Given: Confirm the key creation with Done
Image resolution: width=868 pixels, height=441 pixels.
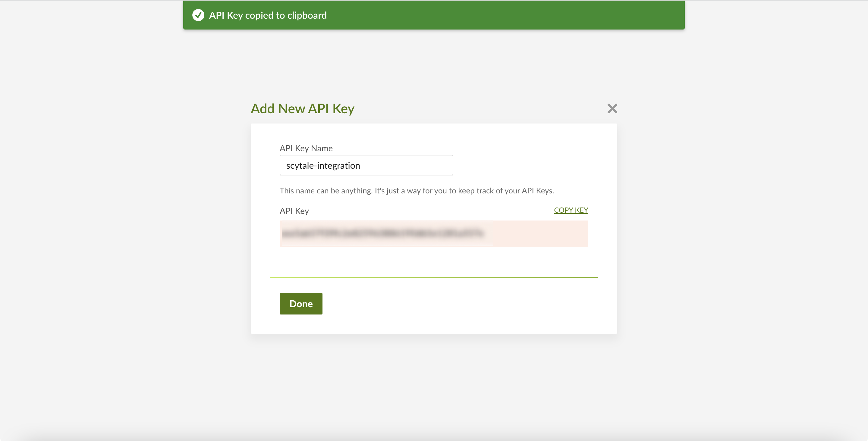Looking at the screenshot, I should (300, 304).
